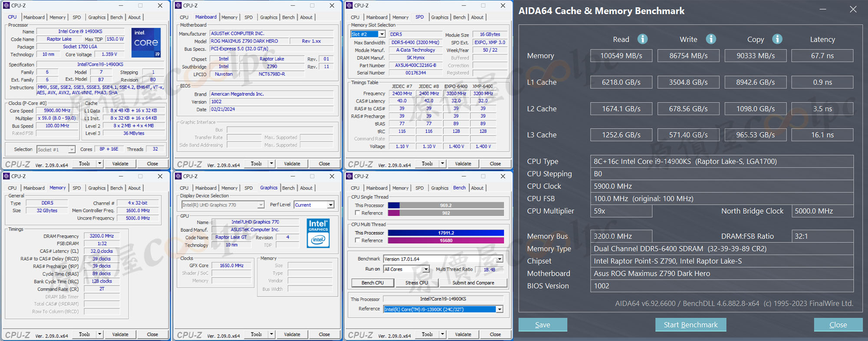Click the Memory Type Dual Channel DDR5-6400 field
The width and height of the screenshot is (868, 341).
(x=722, y=248)
